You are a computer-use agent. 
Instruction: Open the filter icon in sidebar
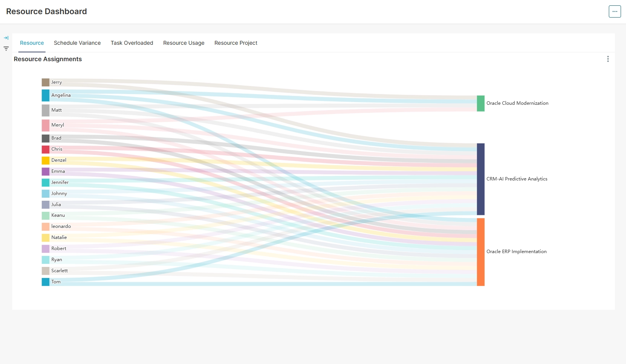pyautogui.click(x=6, y=49)
